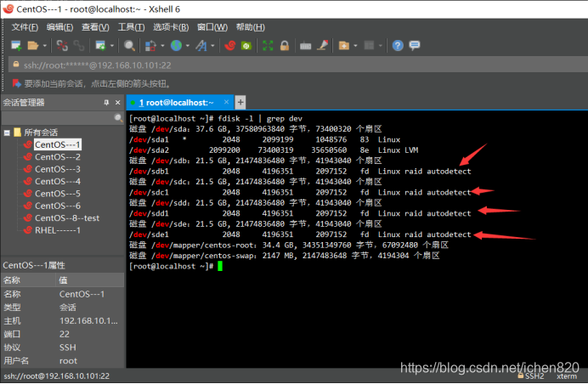This screenshot has width=588, height=384.
Task: Click the red flag add-session arrow icon
Action: click(16, 83)
